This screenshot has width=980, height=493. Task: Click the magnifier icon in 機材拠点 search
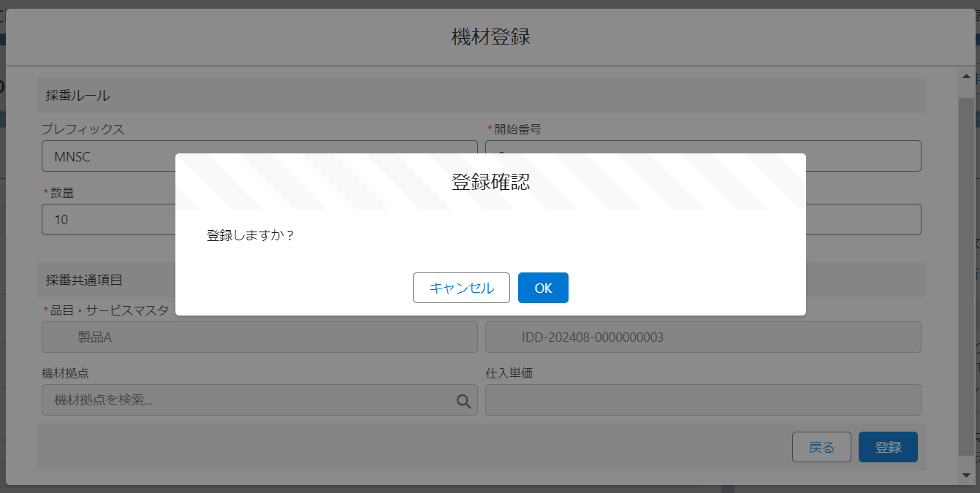point(463,401)
